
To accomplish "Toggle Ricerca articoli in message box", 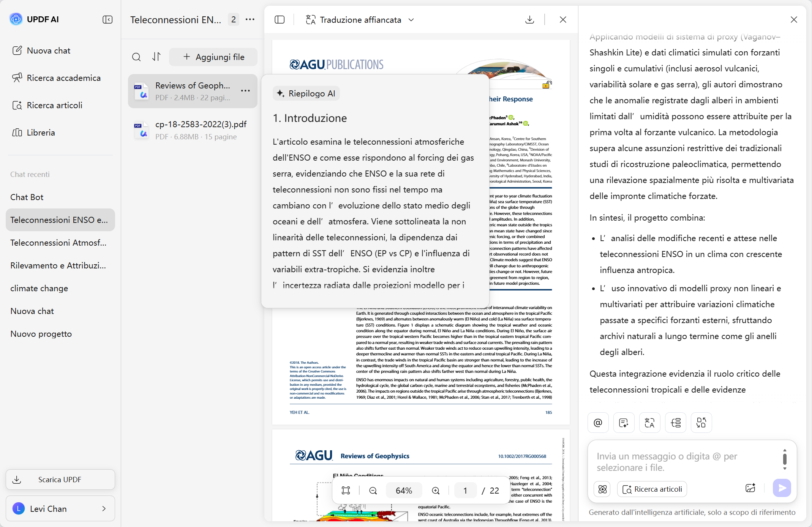I will [x=652, y=489].
